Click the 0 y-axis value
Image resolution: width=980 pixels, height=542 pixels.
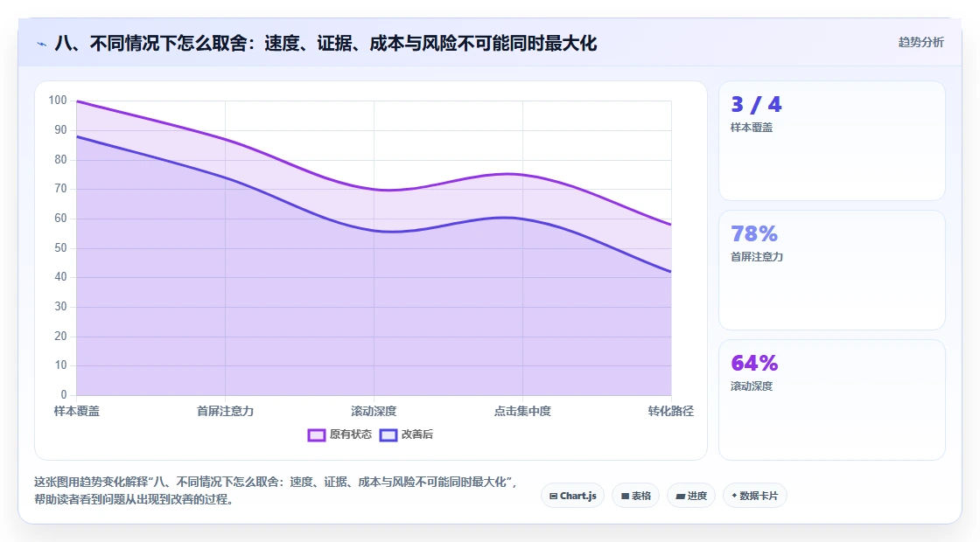click(64, 394)
